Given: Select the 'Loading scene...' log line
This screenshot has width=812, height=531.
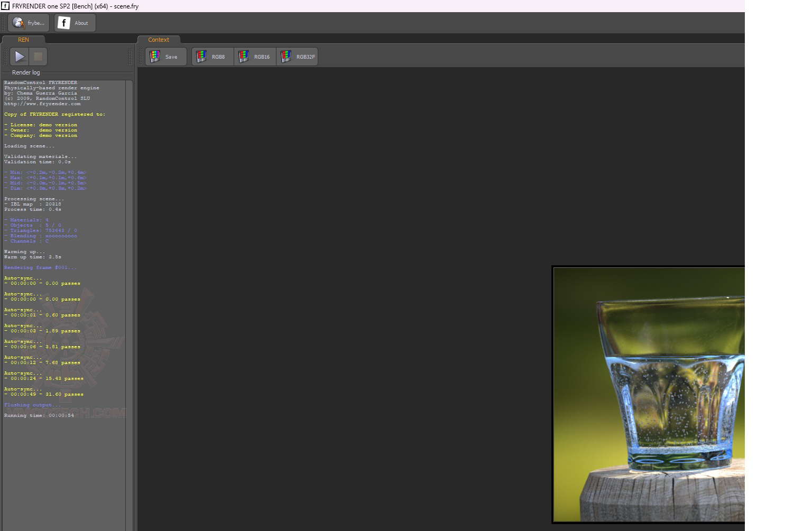Looking at the screenshot, I should [x=29, y=146].
